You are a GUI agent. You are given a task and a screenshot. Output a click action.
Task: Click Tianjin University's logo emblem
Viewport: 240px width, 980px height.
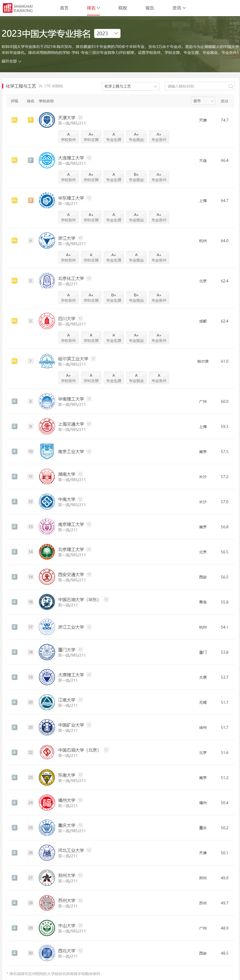47,120
